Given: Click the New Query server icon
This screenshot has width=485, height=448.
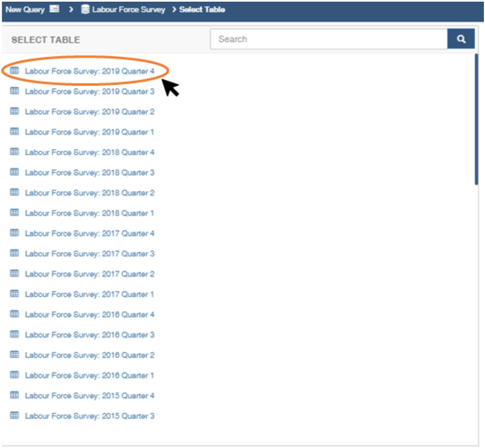Looking at the screenshot, I should point(54,9).
